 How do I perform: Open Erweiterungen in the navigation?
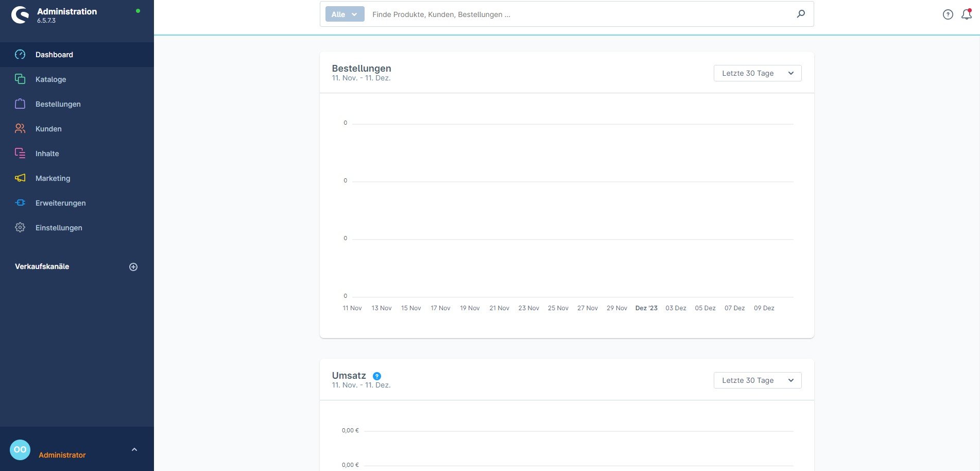pos(60,203)
